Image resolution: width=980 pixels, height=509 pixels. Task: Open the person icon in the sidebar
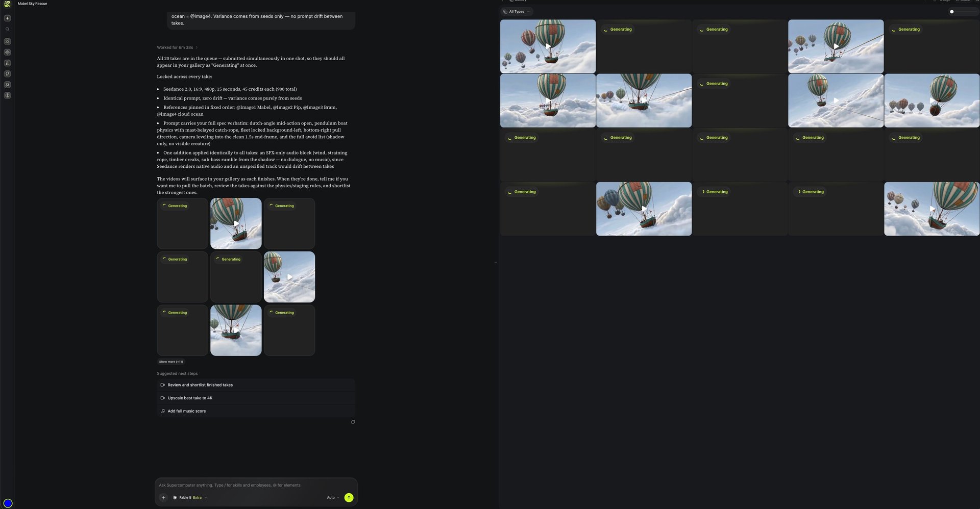click(7, 63)
